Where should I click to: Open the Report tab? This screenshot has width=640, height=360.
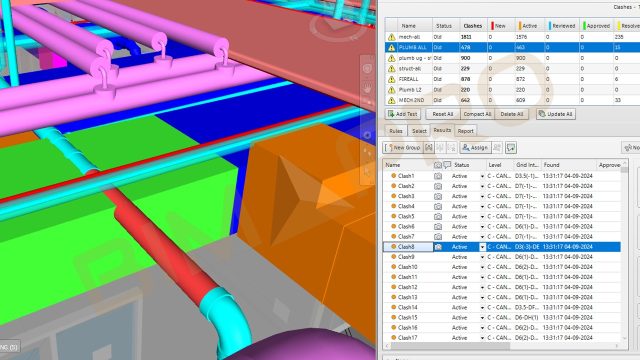465,131
